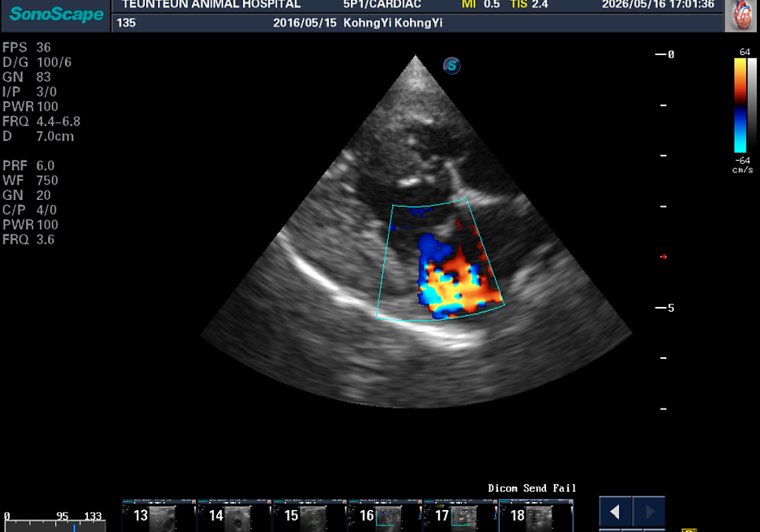Click the grayscale map bar
760x532 pixels.
[x=752, y=105]
